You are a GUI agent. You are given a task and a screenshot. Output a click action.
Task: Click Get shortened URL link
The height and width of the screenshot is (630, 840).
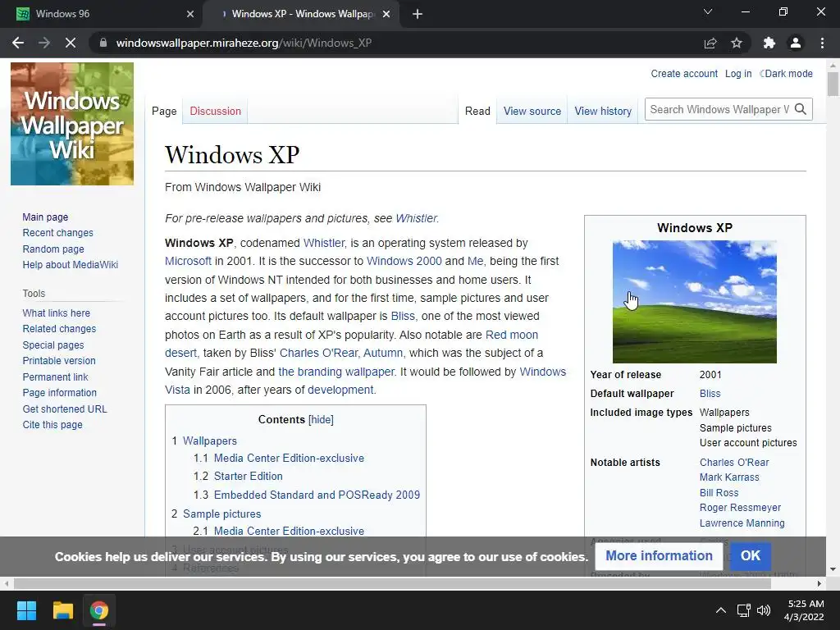65,409
